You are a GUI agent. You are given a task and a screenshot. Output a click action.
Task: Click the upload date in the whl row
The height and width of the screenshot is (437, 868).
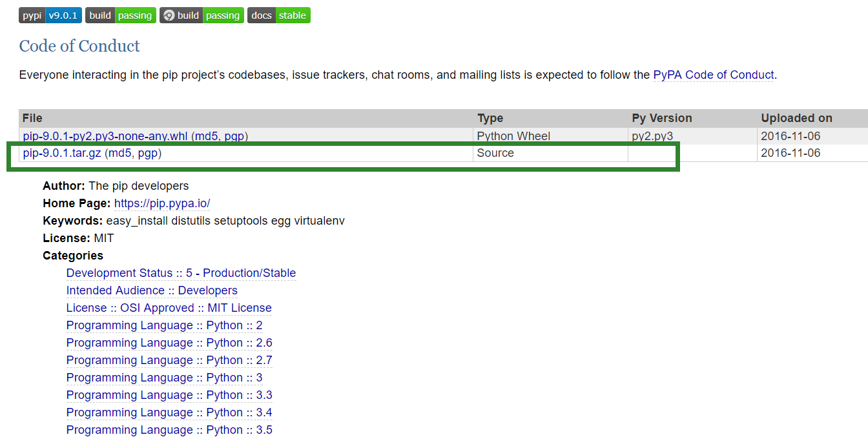(790, 136)
